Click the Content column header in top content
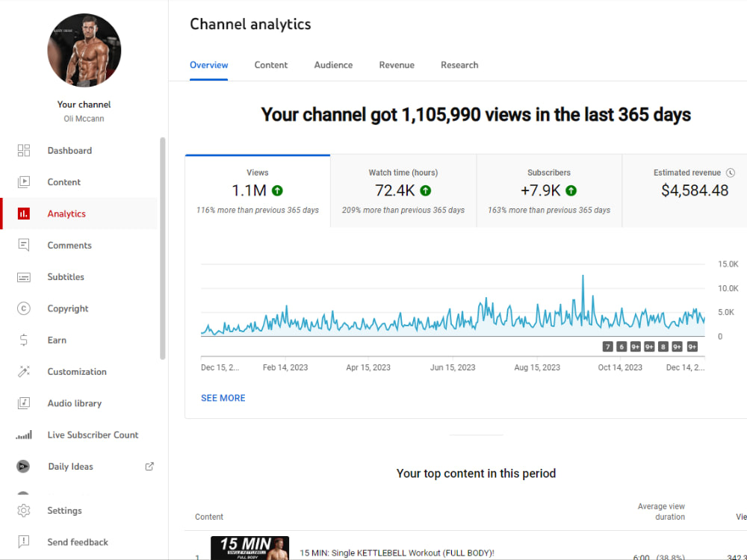The image size is (747, 560). (x=208, y=517)
